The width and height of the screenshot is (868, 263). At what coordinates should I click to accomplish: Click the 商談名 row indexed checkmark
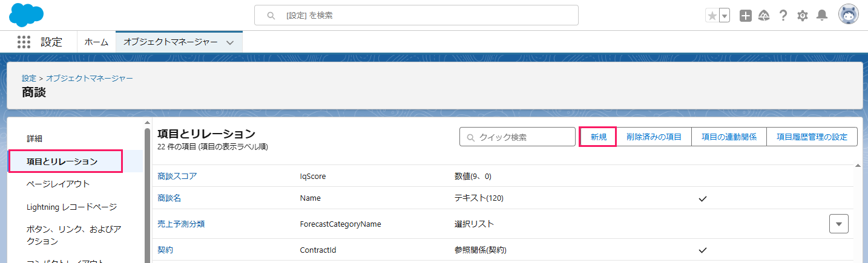[702, 198]
